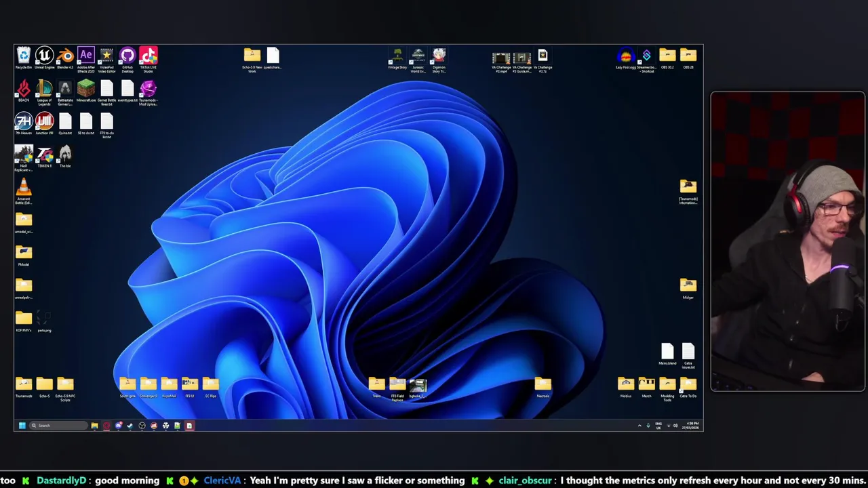Open the Windows Start menu
868x488 pixels.
(x=22, y=426)
